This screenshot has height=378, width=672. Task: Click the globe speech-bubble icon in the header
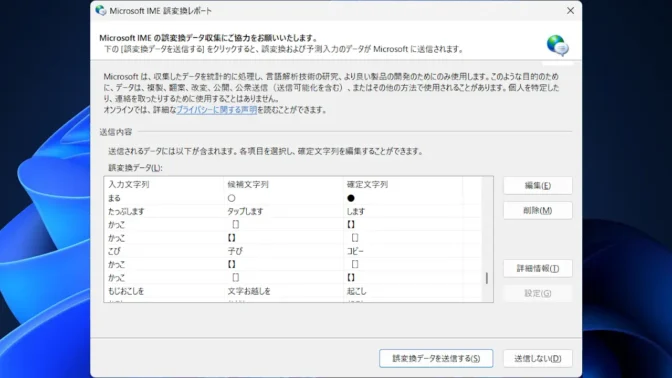pyautogui.click(x=558, y=45)
